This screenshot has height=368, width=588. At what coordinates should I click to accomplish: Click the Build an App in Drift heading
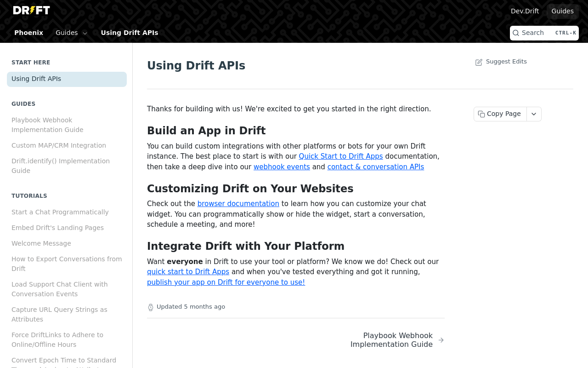[206, 131]
